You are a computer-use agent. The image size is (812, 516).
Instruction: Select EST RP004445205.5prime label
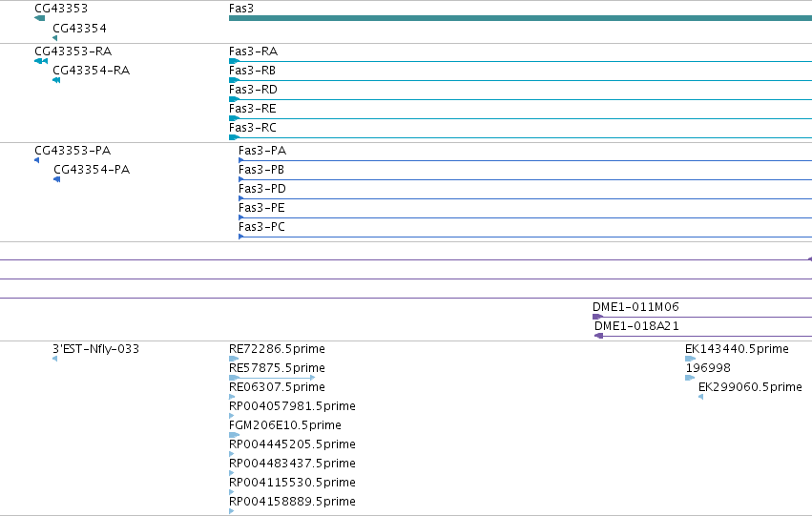point(292,444)
